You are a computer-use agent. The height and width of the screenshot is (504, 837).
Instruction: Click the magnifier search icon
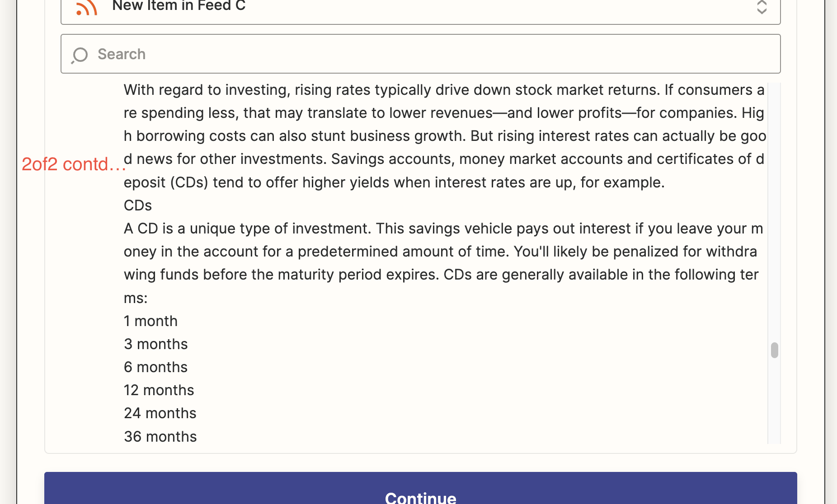[80, 55]
